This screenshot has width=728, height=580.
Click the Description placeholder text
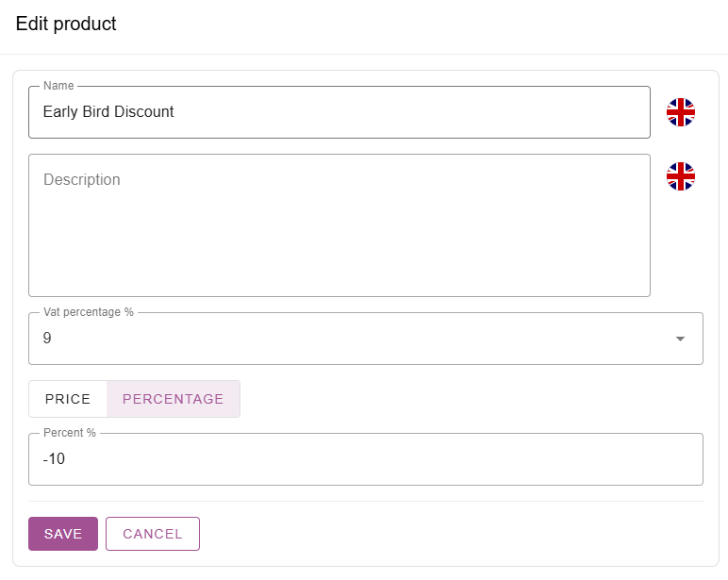tap(82, 180)
